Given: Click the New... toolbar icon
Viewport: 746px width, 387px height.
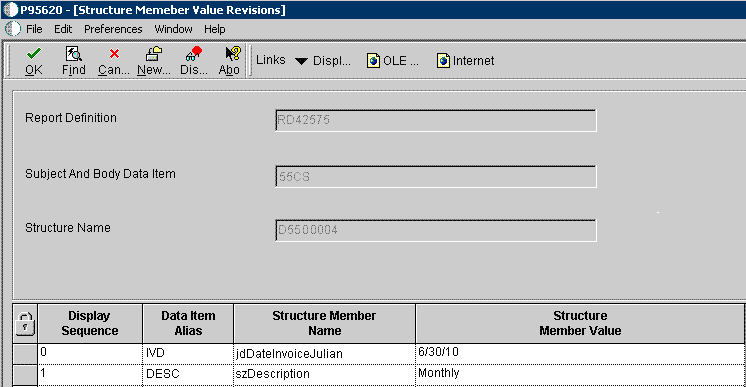Looking at the screenshot, I should click(x=154, y=53).
